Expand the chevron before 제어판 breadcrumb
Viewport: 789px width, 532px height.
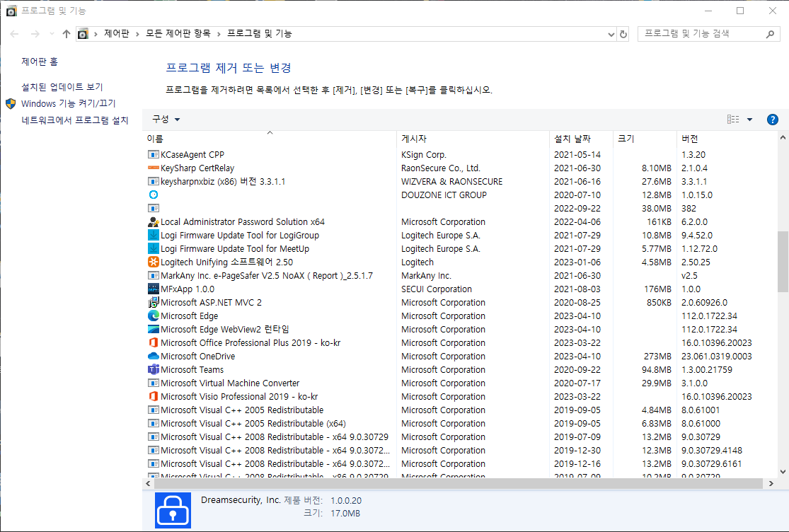coord(96,34)
